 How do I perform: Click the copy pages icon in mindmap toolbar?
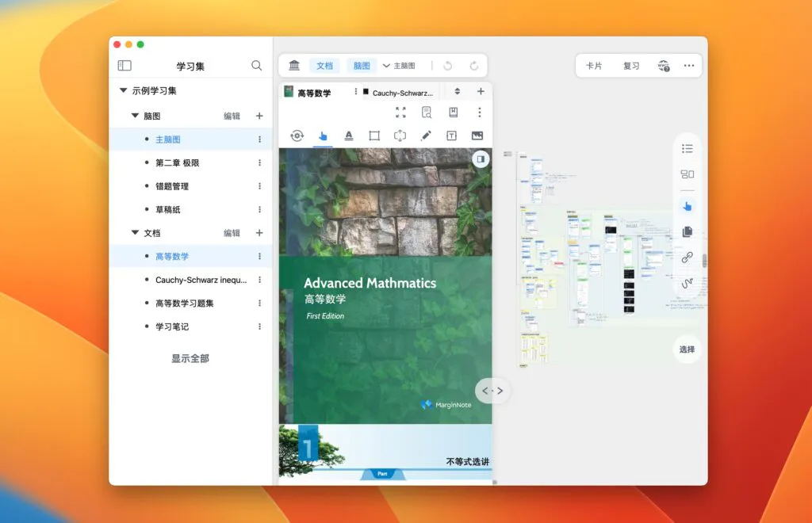coord(688,231)
